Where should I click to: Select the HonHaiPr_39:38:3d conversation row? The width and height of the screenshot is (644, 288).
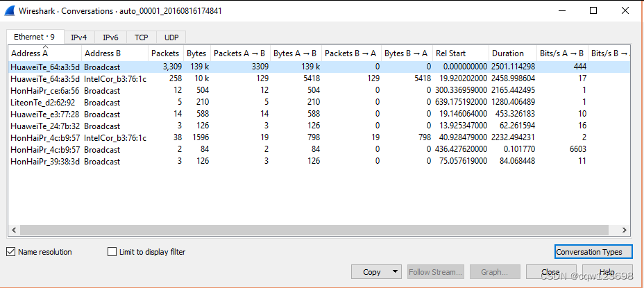point(319,162)
